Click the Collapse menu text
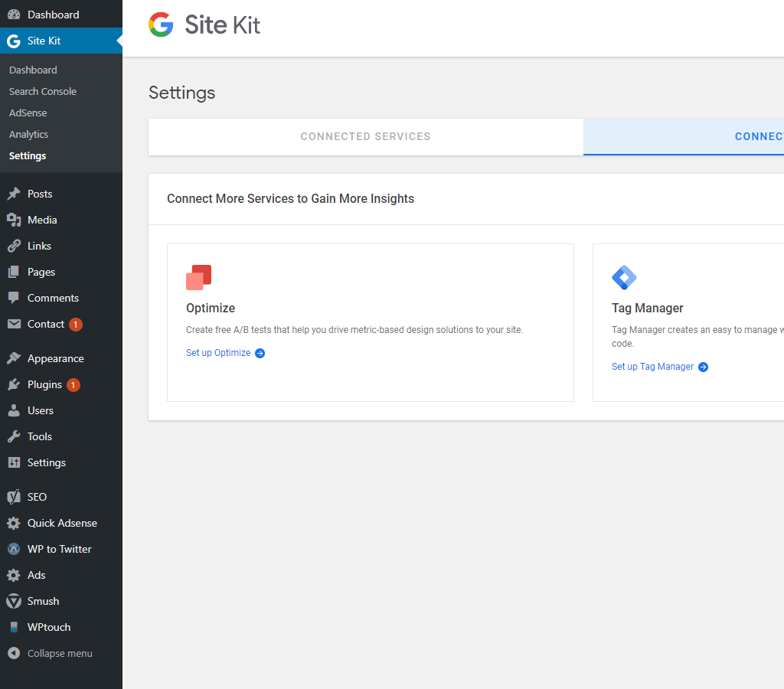This screenshot has width=784, height=689. point(60,654)
